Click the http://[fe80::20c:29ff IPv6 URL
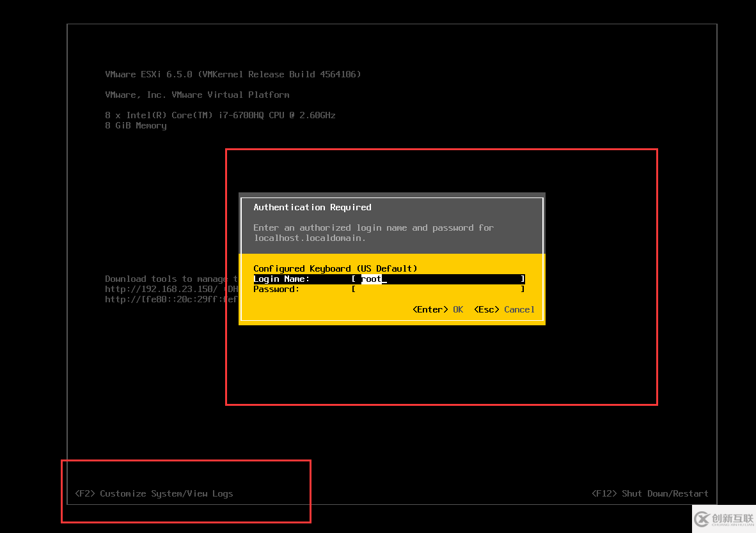This screenshot has height=533, width=756. (x=171, y=299)
